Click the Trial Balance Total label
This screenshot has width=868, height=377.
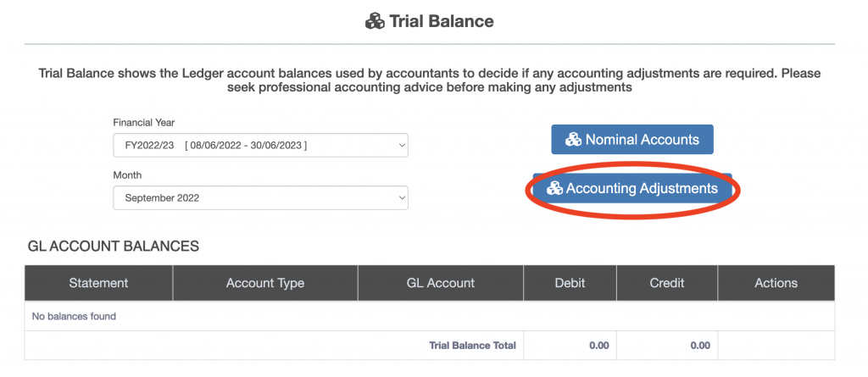472,345
